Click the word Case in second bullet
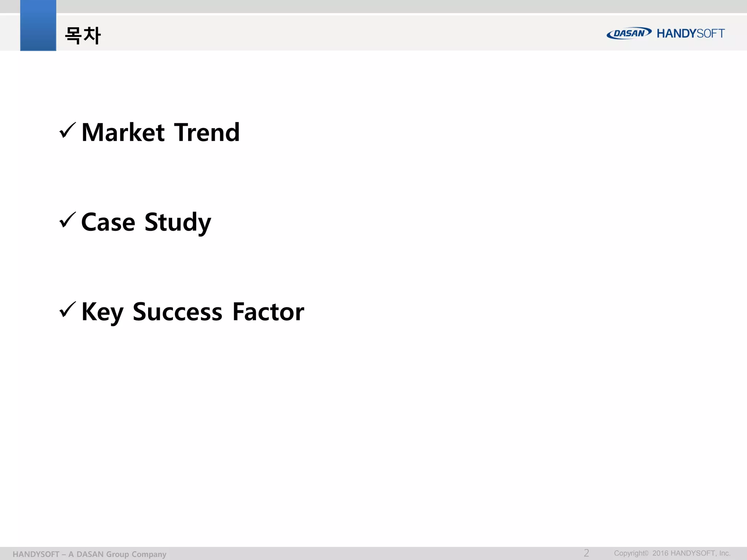 tap(108, 222)
